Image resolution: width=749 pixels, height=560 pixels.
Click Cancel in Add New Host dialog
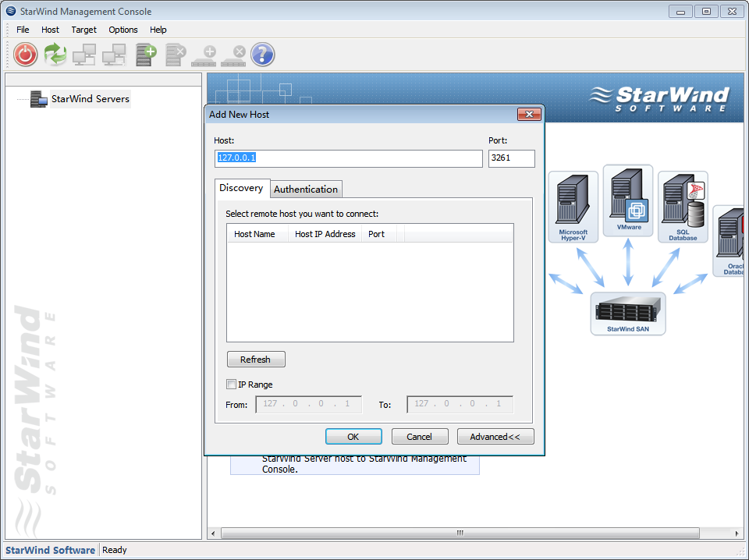tap(420, 436)
